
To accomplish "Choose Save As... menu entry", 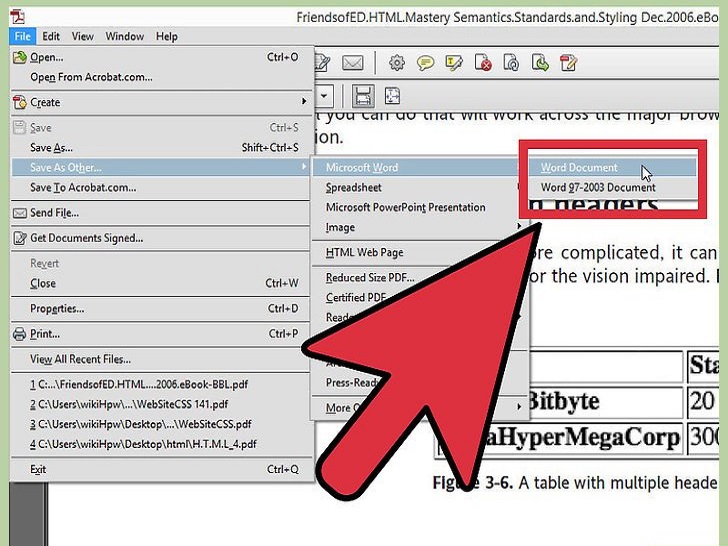I will [161, 148].
